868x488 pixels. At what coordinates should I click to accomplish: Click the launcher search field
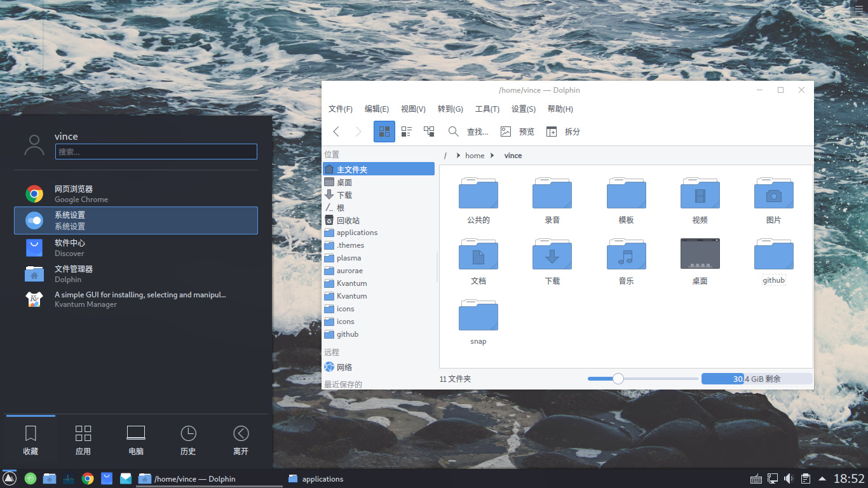(156, 152)
